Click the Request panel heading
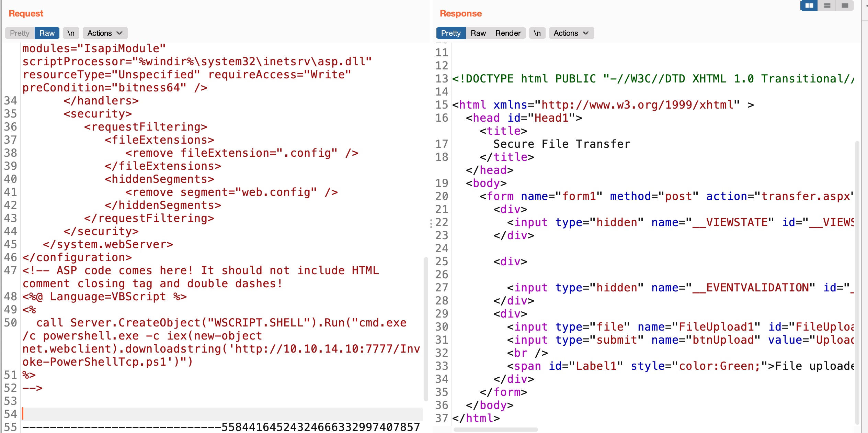Screen dimensions: 868x433 point(26,13)
